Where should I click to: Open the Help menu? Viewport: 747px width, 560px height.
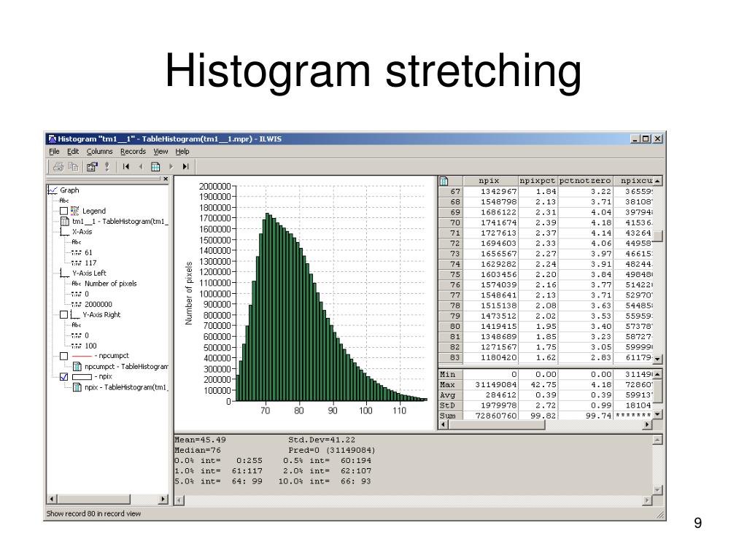[182, 152]
